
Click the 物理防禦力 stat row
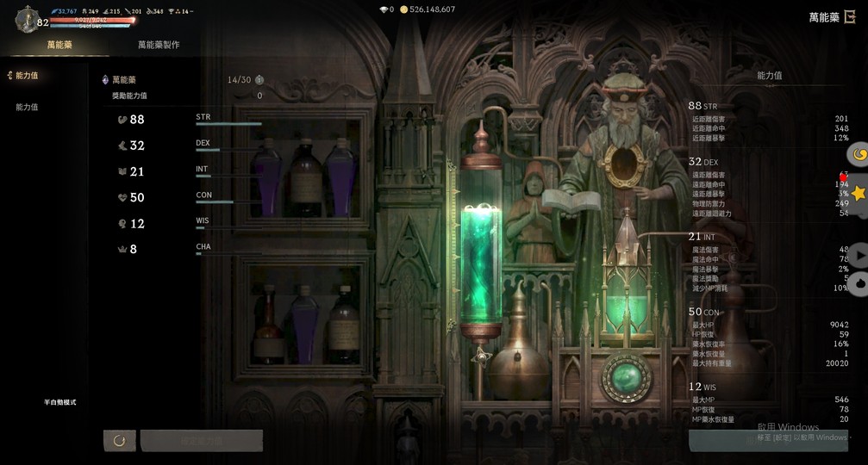(770, 203)
